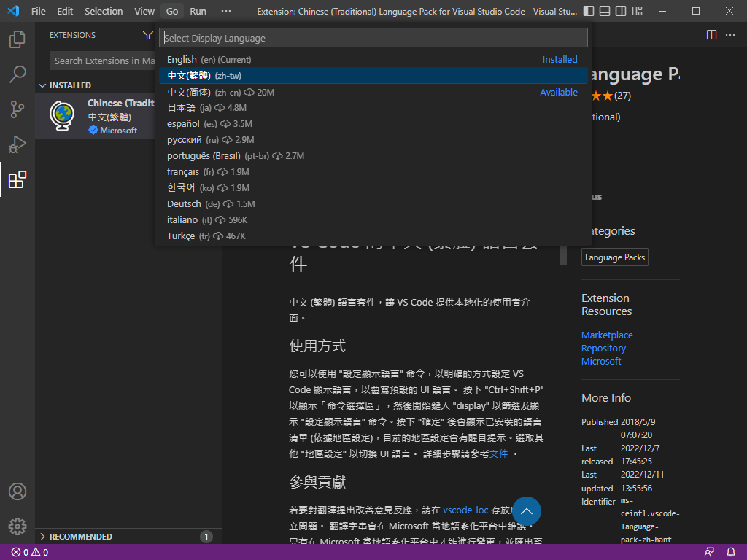Click the filter extensions funnel icon
Screen dimensions: 747x560
[147, 35]
